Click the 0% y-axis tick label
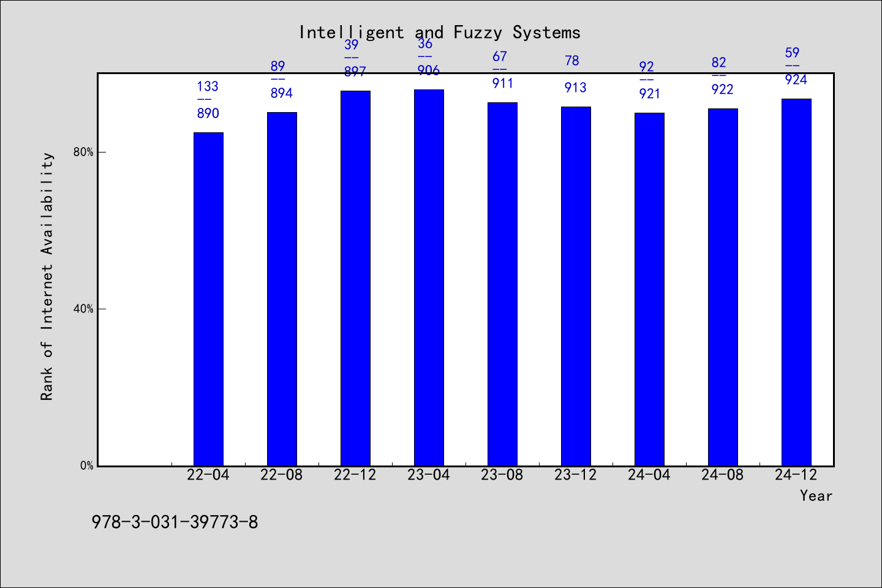 click(87, 466)
